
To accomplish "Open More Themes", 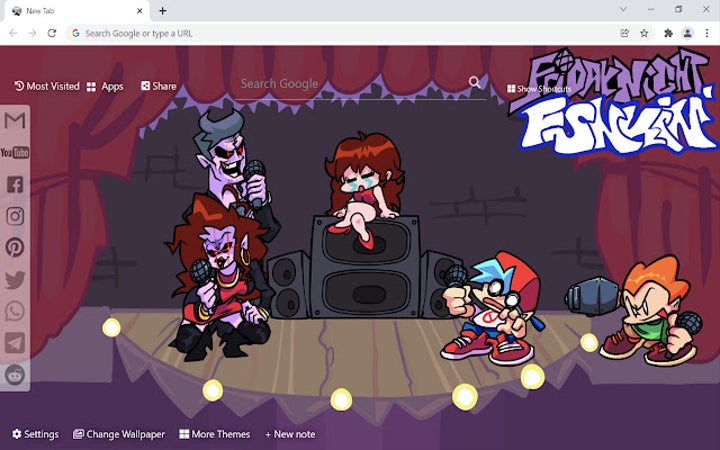I will pos(214,434).
